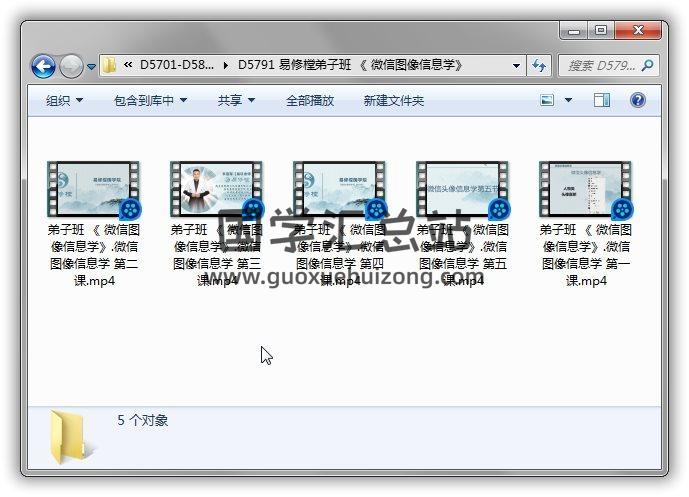This screenshot has width=689, height=497.
Task: Click the D5701-D58 breadcrumb path segment
Action: 176,66
